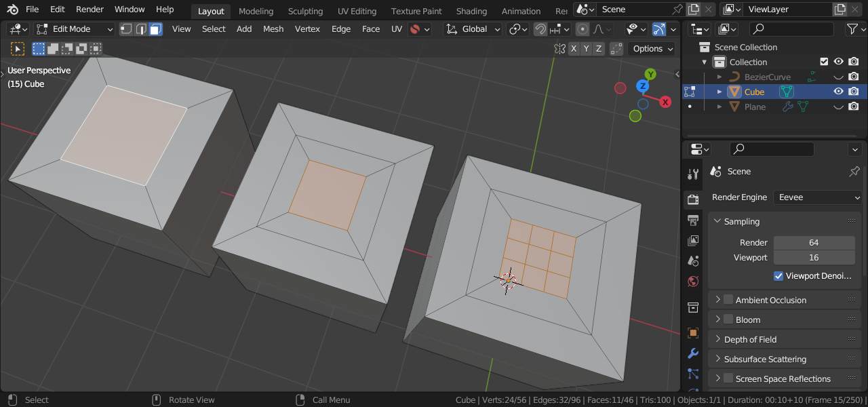Open the pivot point dropdown
This screenshot has height=407, width=868.
point(519,29)
